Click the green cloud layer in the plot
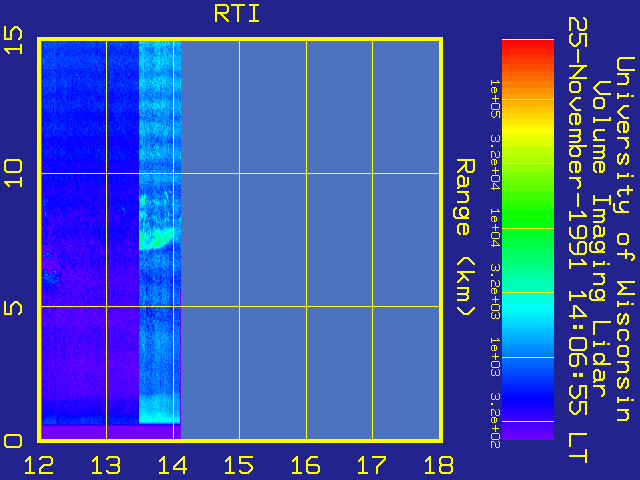This screenshot has width=640, height=480. (x=155, y=240)
